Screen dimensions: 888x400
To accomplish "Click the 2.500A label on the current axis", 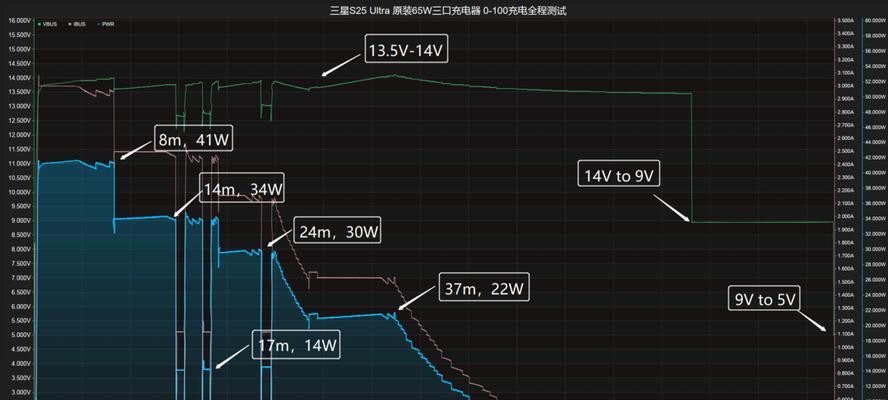I will (848, 151).
